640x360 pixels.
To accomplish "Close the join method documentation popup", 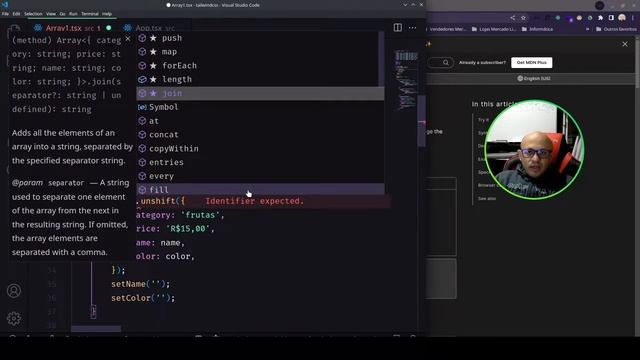I will coord(128,39).
